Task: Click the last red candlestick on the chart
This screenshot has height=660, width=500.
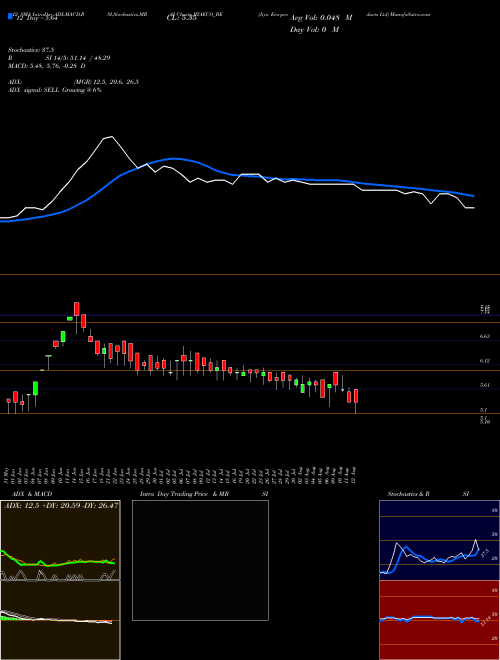Action: coord(356,396)
